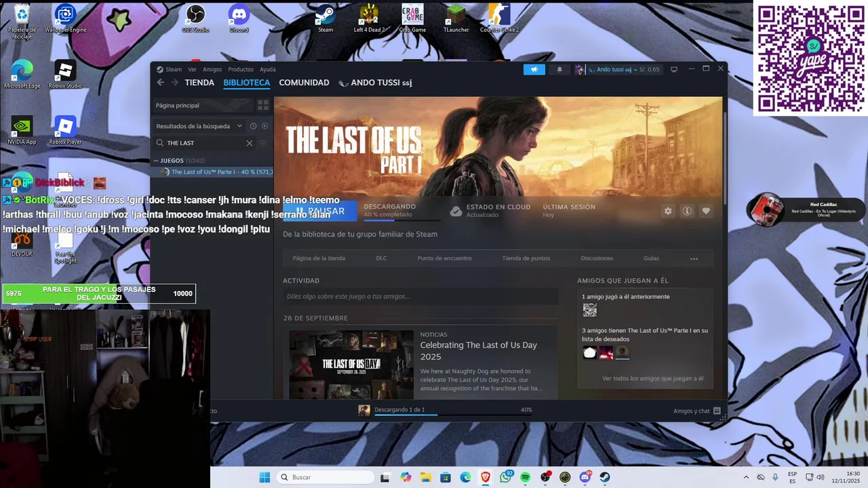Open Discusiones link
Image resolution: width=868 pixels, height=488 pixels.
597,258
